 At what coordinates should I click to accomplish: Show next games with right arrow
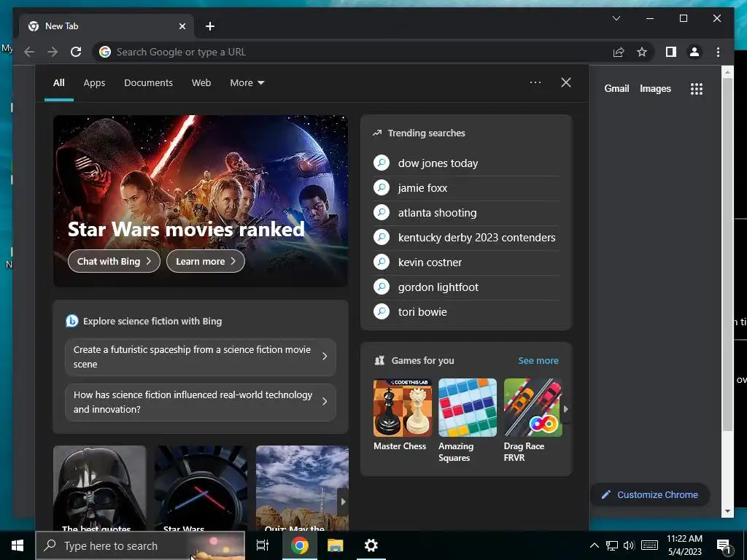tap(565, 408)
